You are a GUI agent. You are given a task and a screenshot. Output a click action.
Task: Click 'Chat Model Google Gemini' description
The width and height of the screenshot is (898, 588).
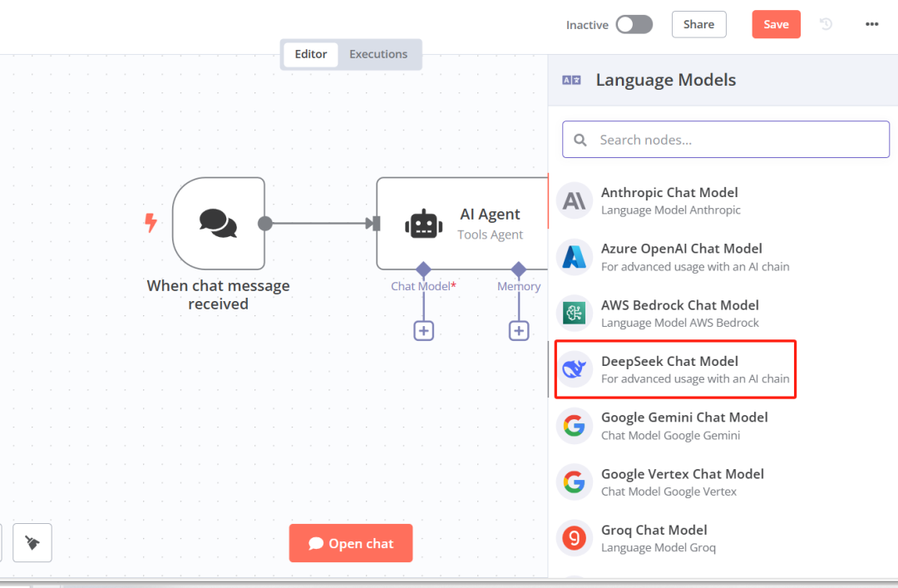pos(671,436)
